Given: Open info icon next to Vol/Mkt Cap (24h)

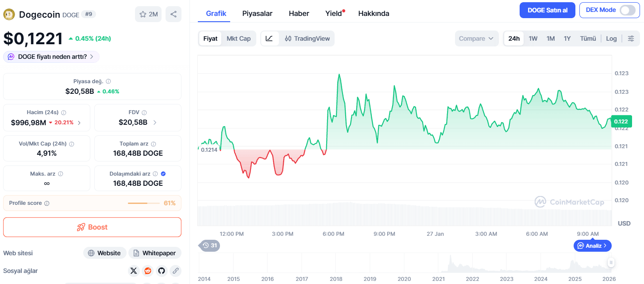Looking at the screenshot, I should coord(72,144).
